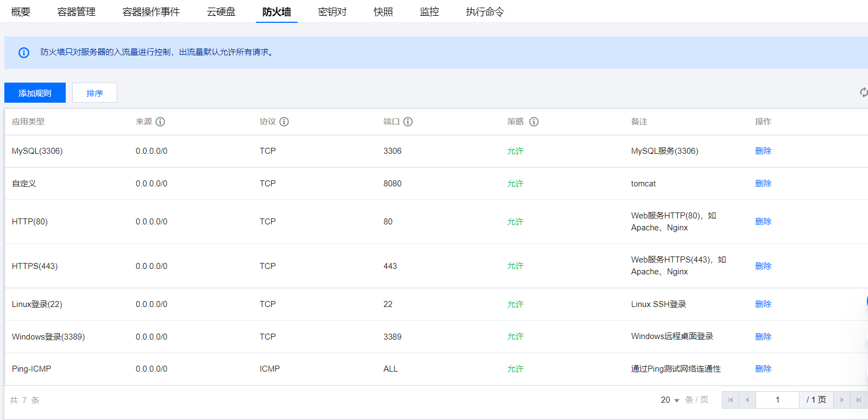Click the Linux SSH登录 remark
868x420 pixels.
[x=658, y=304]
